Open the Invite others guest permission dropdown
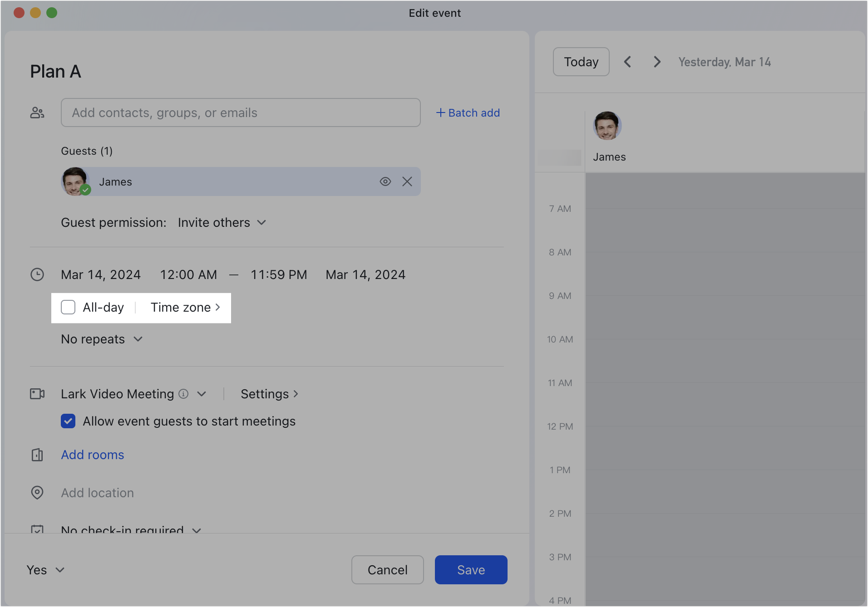The image size is (868, 607). (x=222, y=222)
